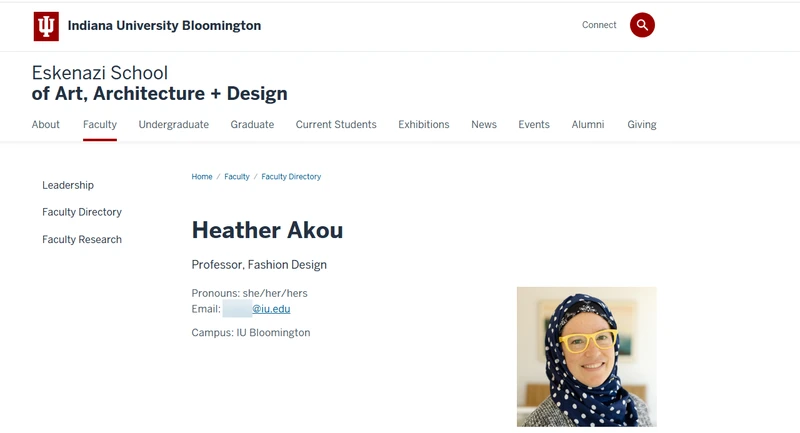Open Giving in the navigation bar

coord(642,124)
